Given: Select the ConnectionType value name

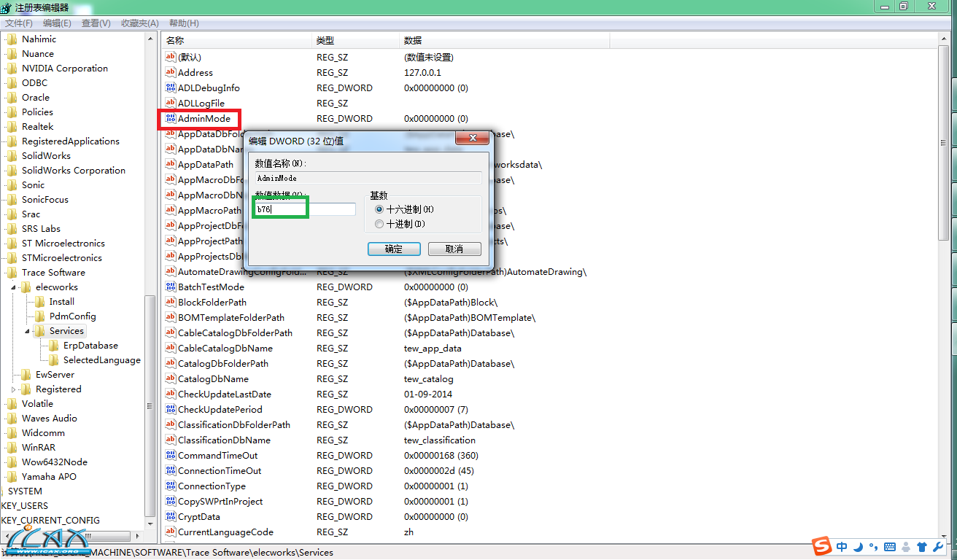Looking at the screenshot, I should 212,486.
